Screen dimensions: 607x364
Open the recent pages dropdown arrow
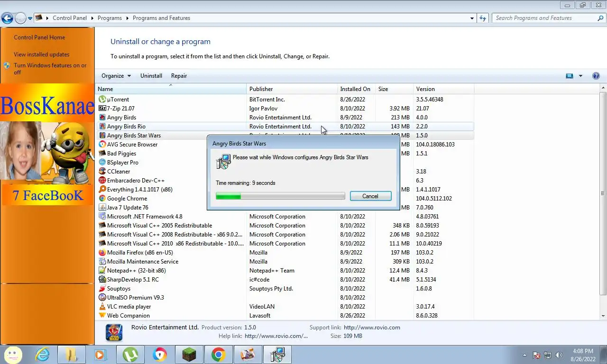(x=30, y=18)
